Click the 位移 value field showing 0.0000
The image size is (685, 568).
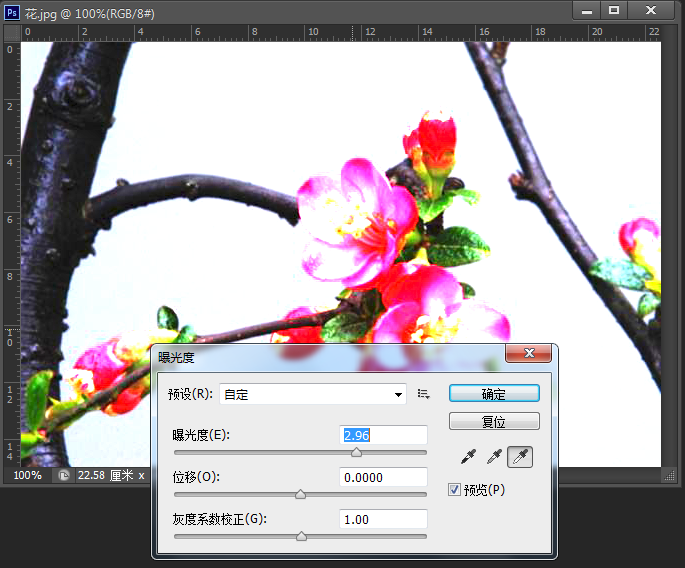click(x=384, y=477)
